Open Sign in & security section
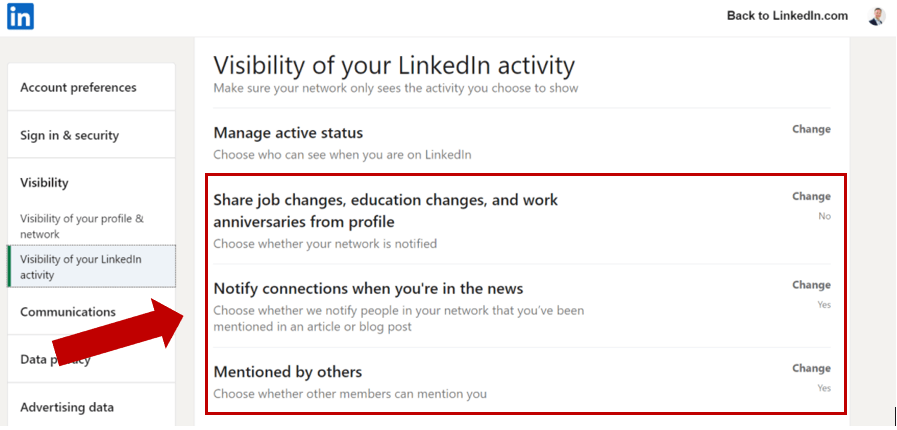 pyautogui.click(x=69, y=135)
